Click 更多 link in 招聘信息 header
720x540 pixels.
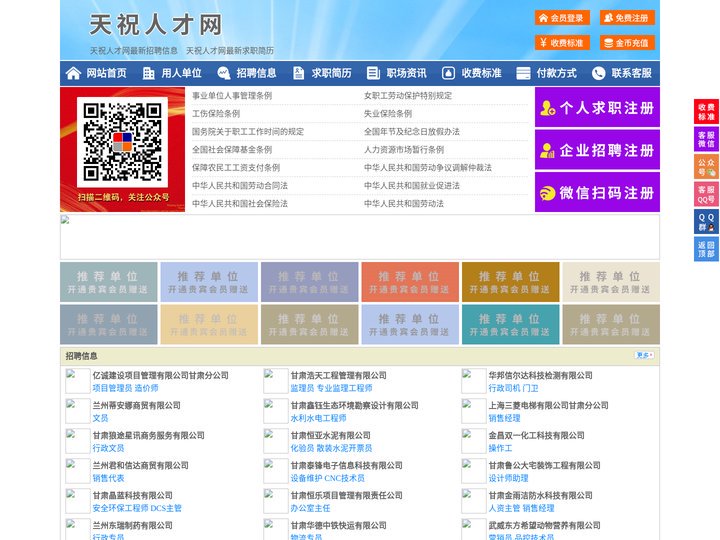644,355
